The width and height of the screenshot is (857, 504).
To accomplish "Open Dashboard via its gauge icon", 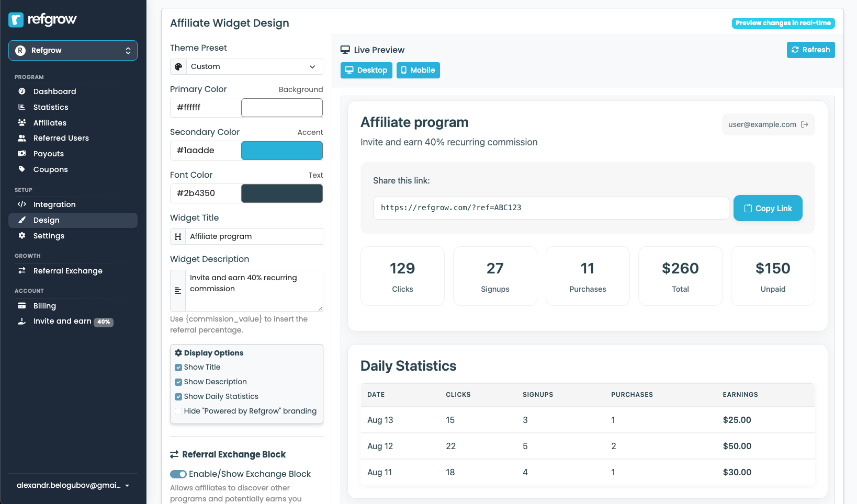I will coord(22,91).
